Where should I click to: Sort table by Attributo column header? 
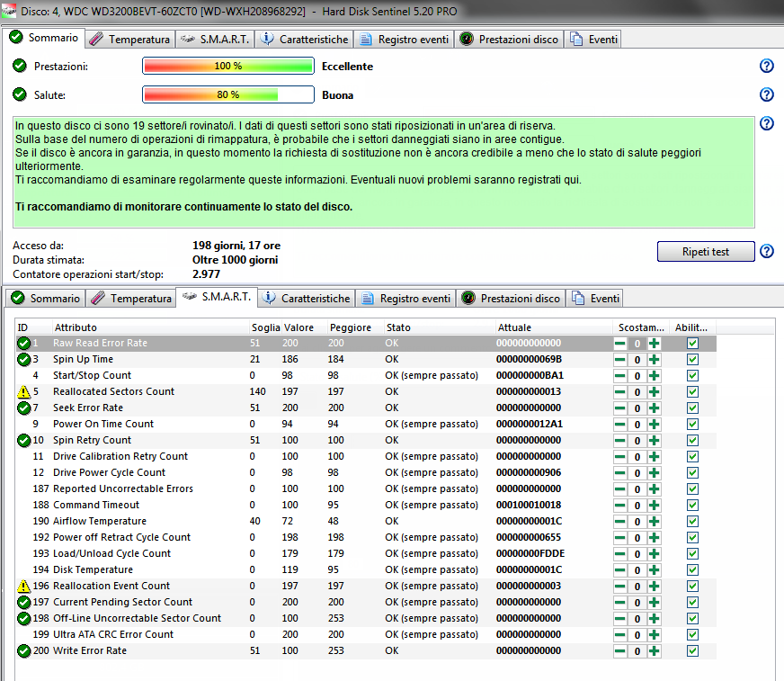(150, 327)
